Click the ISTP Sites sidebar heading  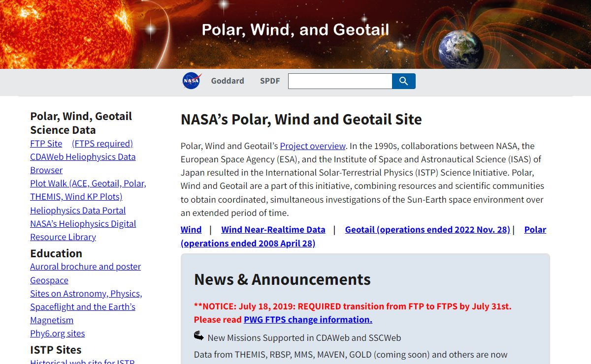click(56, 350)
